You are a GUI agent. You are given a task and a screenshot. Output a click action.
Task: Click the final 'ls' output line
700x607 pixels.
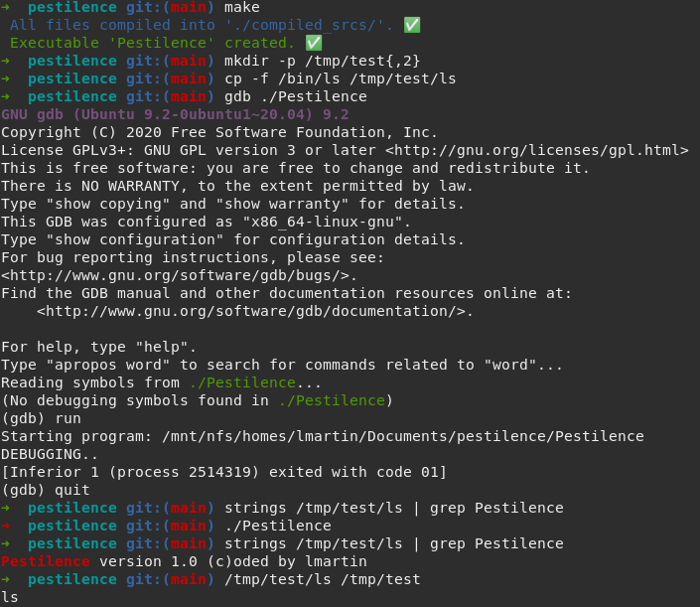coord(9,597)
